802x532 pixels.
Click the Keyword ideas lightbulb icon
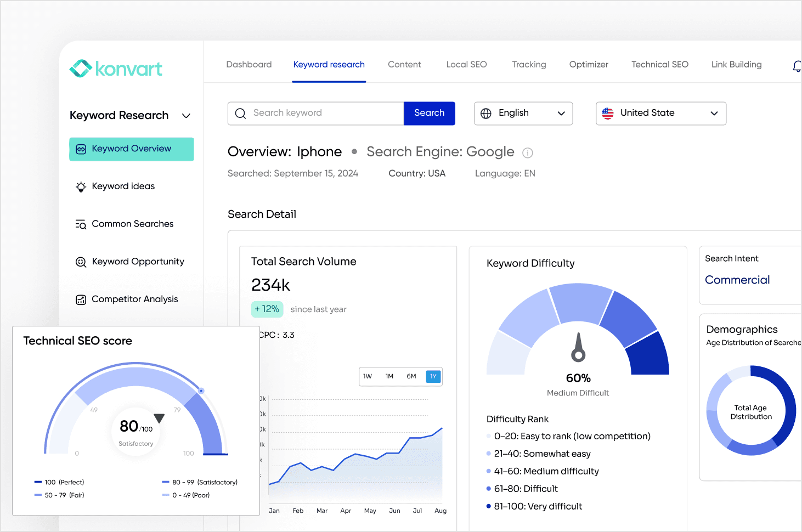(81, 186)
